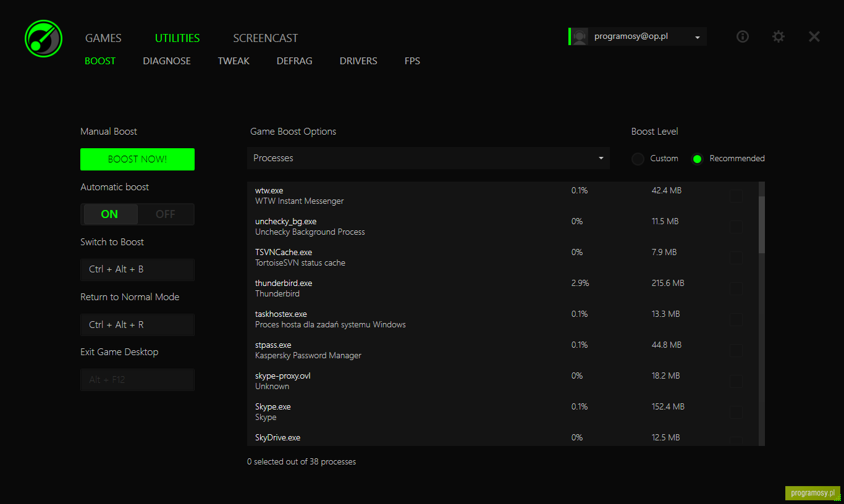The image size is (844, 504).
Task: Open settings via the gear icon
Action: [x=779, y=36]
